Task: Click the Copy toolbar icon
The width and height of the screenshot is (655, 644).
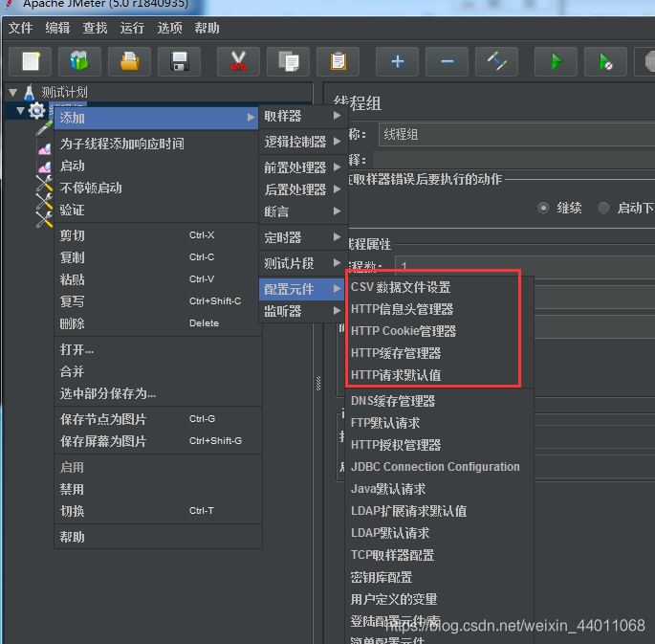Action: 288,61
